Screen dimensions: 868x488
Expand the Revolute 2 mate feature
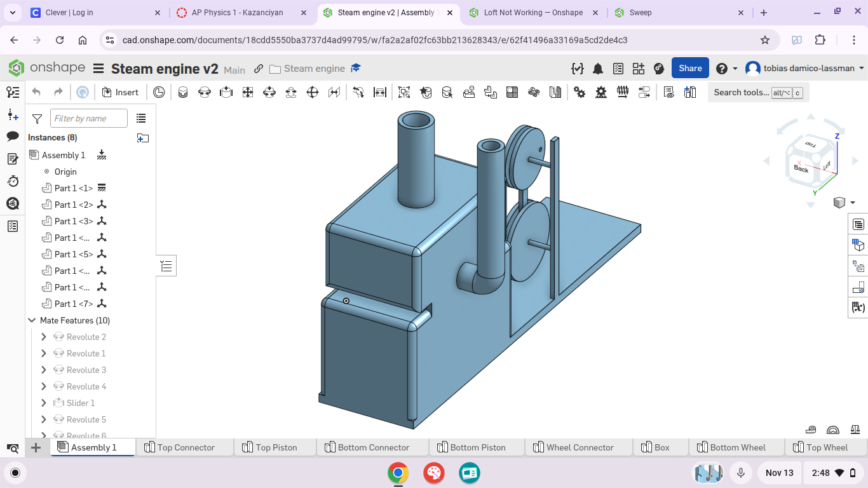pos(44,337)
